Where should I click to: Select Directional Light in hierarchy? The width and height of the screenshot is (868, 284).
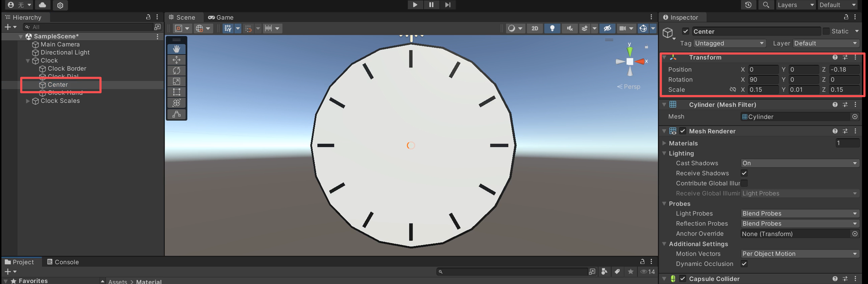pyautogui.click(x=65, y=53)
